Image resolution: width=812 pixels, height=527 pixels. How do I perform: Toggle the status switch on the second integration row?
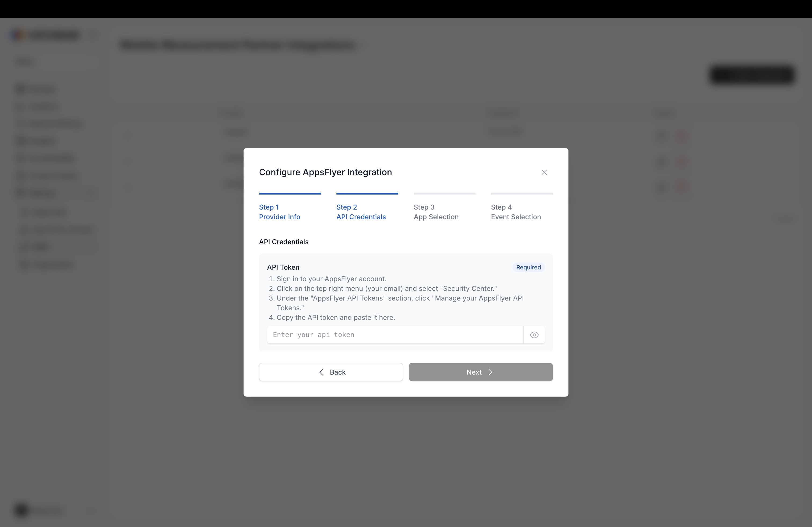(x=661, y=162)
